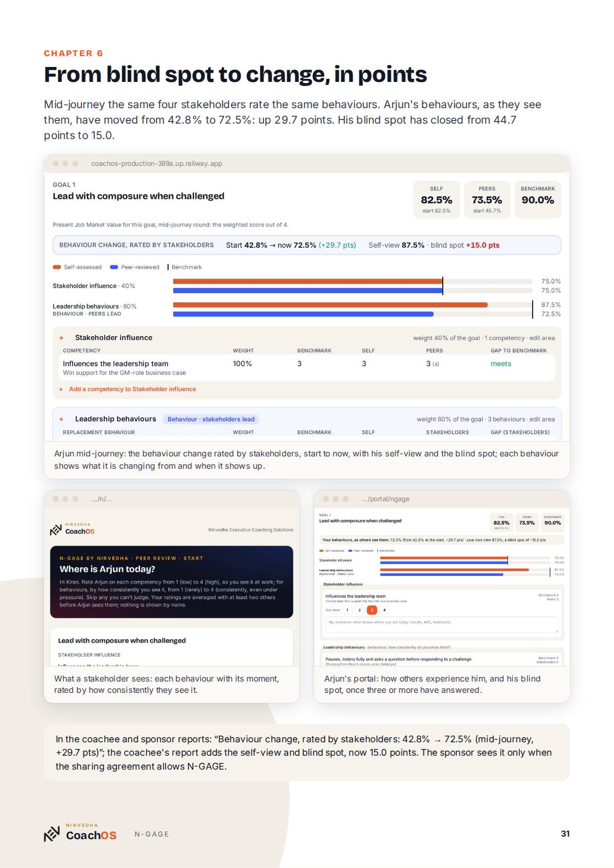Select level 4 in Arjun's portal rating

[384, 610]
